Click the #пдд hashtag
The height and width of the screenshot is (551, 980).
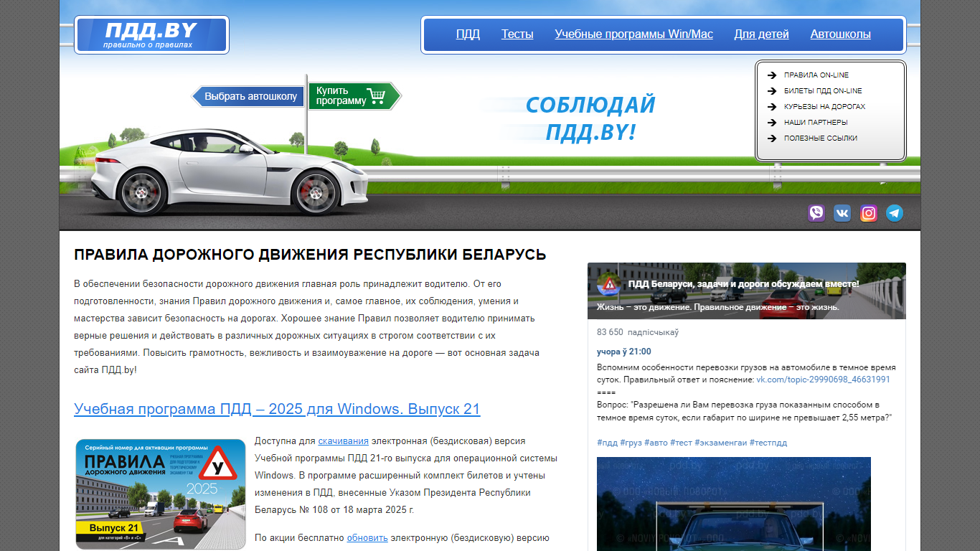tap(607, 443)
